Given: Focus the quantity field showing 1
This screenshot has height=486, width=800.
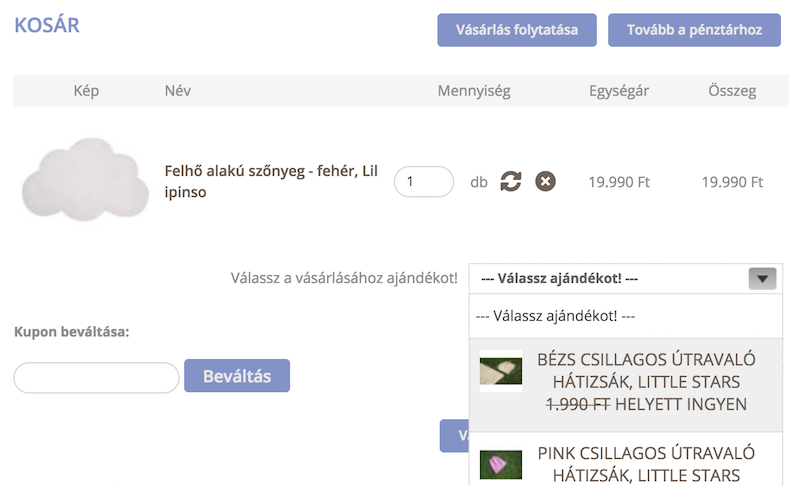Looking at the screenshot, I should point(424,182).
